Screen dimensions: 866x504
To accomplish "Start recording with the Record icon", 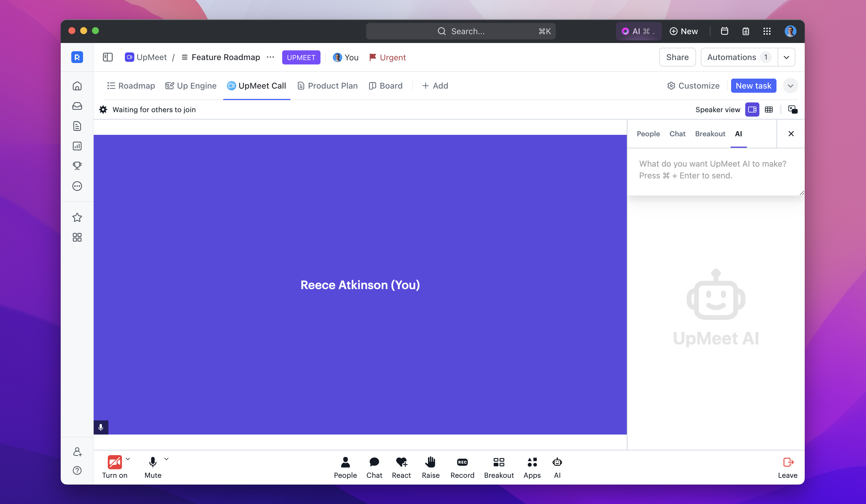I will click(x=462, y=462).
